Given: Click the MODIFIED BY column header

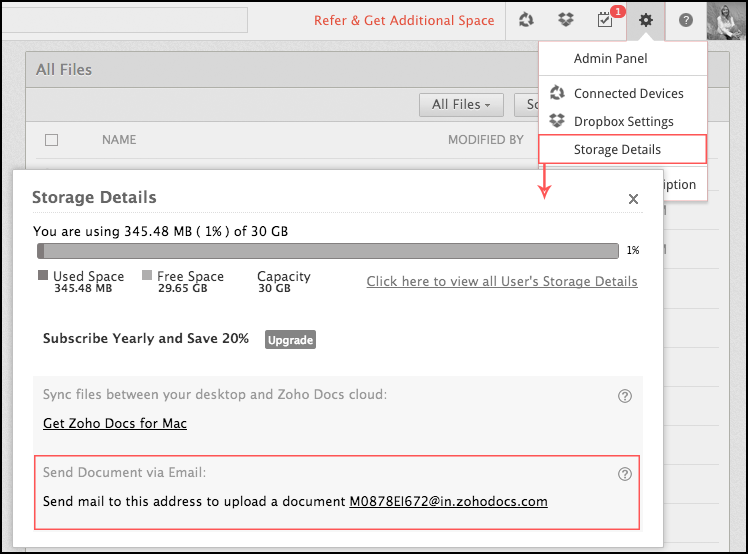Looking at the screenshot, I should tap(485, 140).
